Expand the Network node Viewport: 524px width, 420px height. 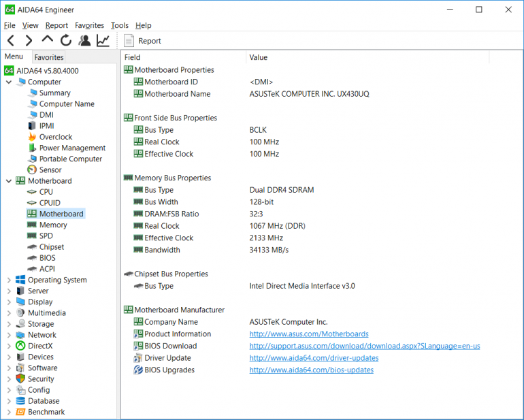[9, 336]
